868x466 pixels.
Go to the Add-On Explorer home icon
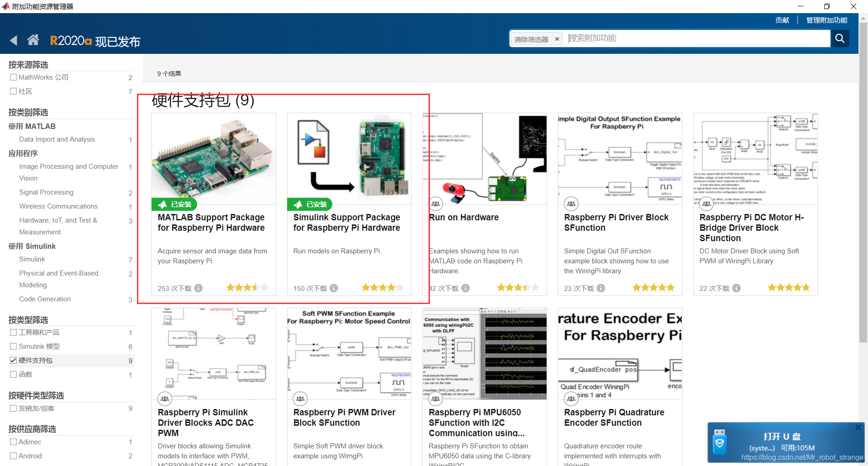click(33, 40)
